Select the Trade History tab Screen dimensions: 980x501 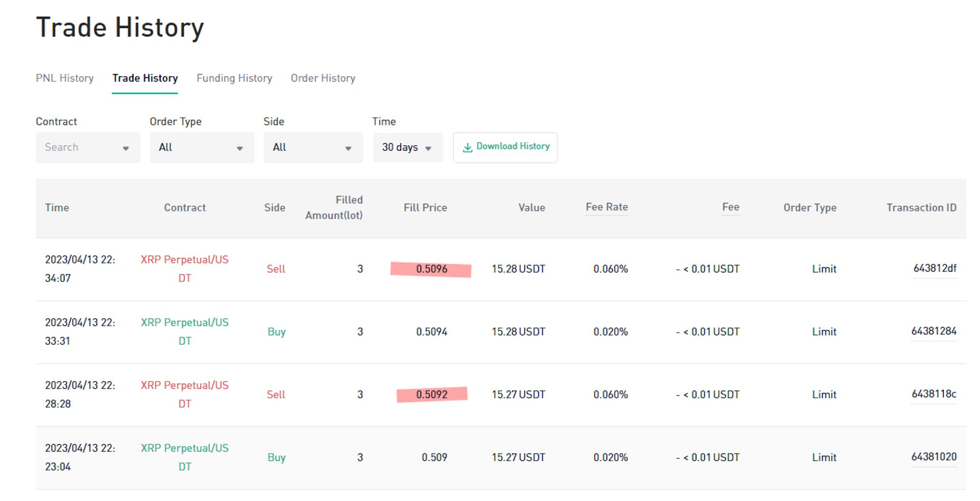(145, 78)
